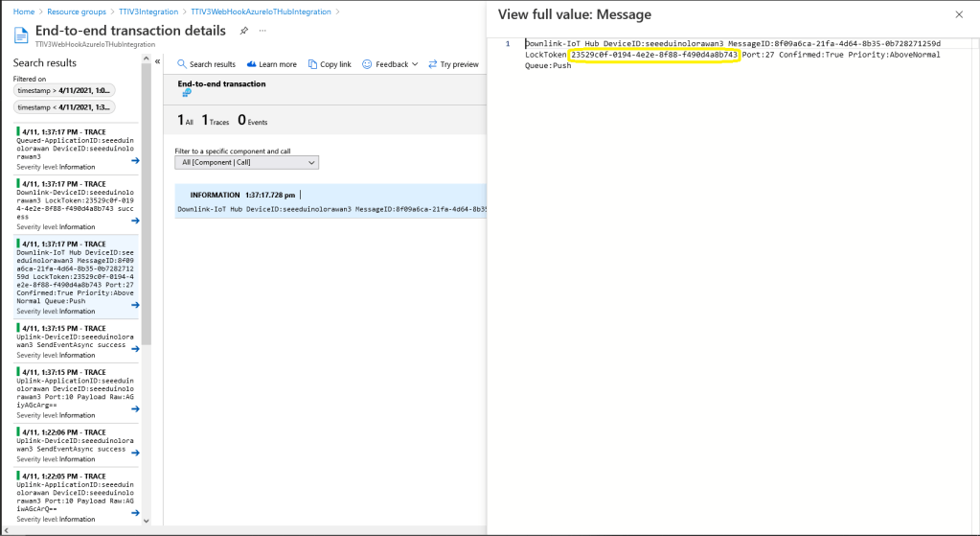
Task: Expand the All [Component | Call] filter dropdown
Action: coord(246,163)
